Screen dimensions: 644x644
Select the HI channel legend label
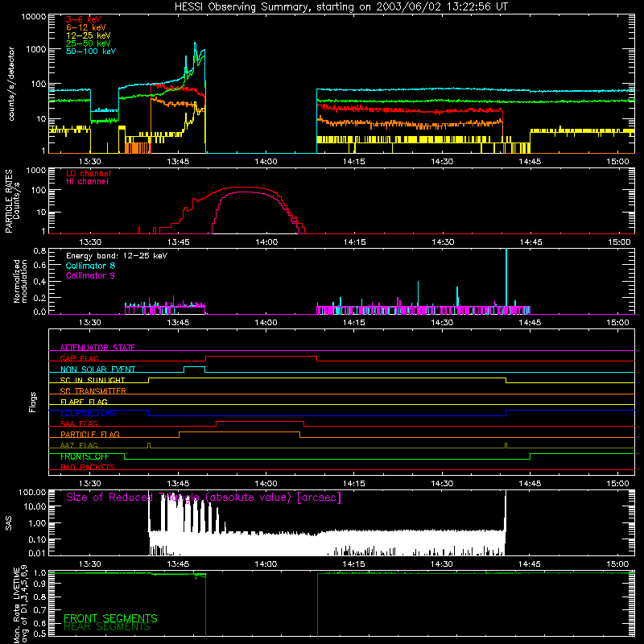(87, 181)
